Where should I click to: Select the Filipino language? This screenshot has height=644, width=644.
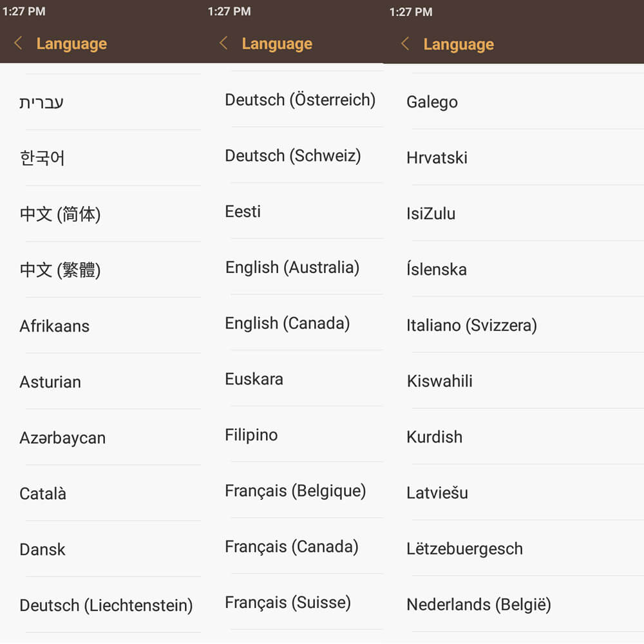[x=252, y=435]
